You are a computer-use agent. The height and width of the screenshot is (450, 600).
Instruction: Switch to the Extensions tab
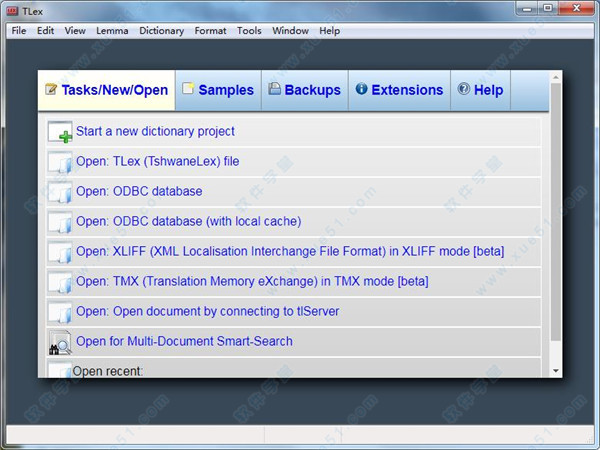pyautogui.click(x=399, y=90)
